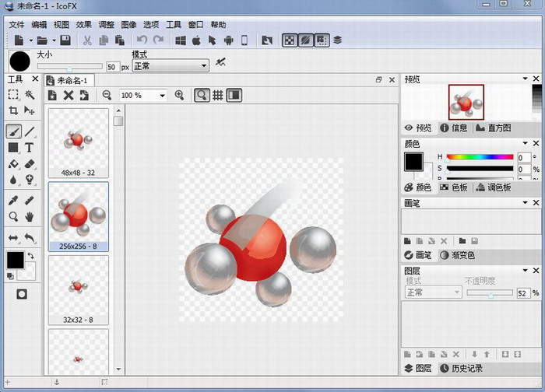Select the blur droplet tool
Viewport: 545px width, 392px height.
click(x=13, y=180)
